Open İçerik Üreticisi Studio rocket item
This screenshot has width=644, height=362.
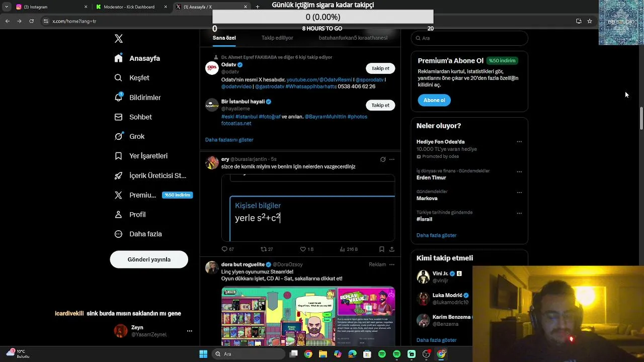click(x=150, y=175)
